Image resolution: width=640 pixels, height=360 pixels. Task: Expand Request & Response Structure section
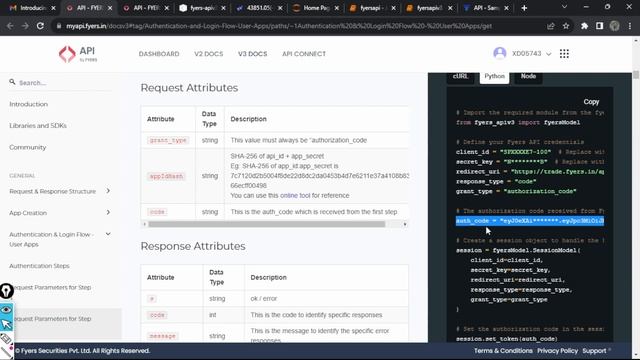coord(108,191)
